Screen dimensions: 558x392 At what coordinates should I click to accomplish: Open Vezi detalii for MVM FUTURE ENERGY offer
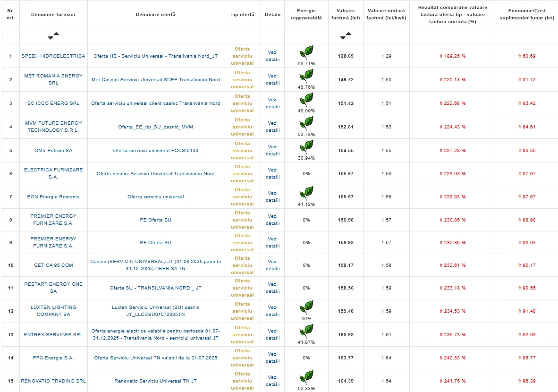click(272, 127)
